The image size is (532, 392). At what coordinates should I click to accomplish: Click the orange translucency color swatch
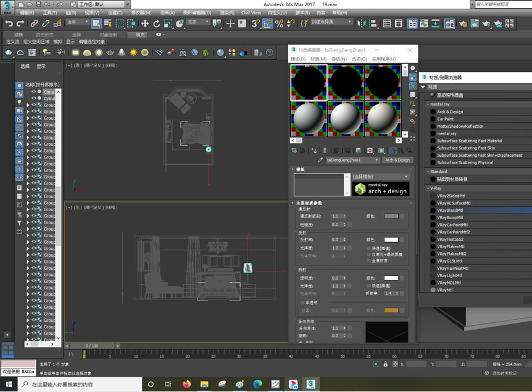pyautogui.click(x=391, y=311)
